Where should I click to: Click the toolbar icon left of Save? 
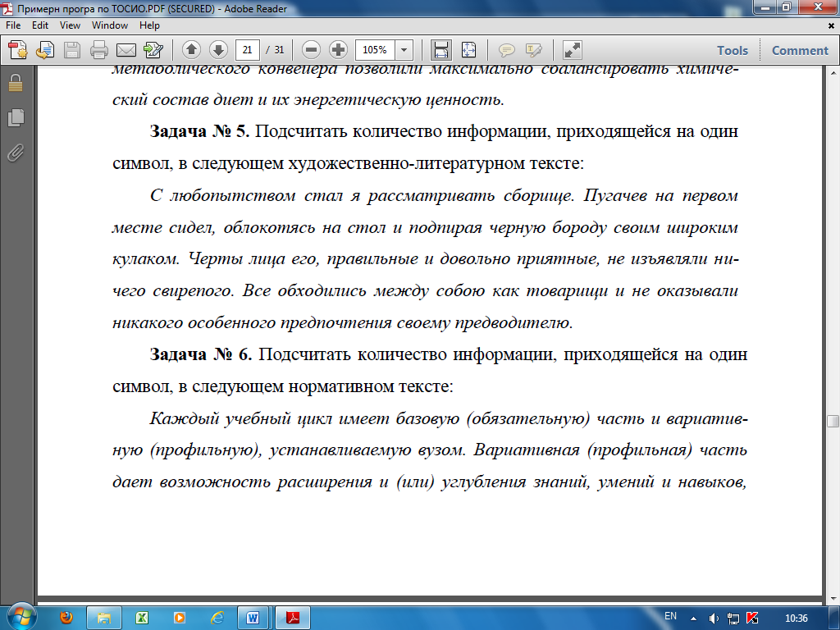45,50
